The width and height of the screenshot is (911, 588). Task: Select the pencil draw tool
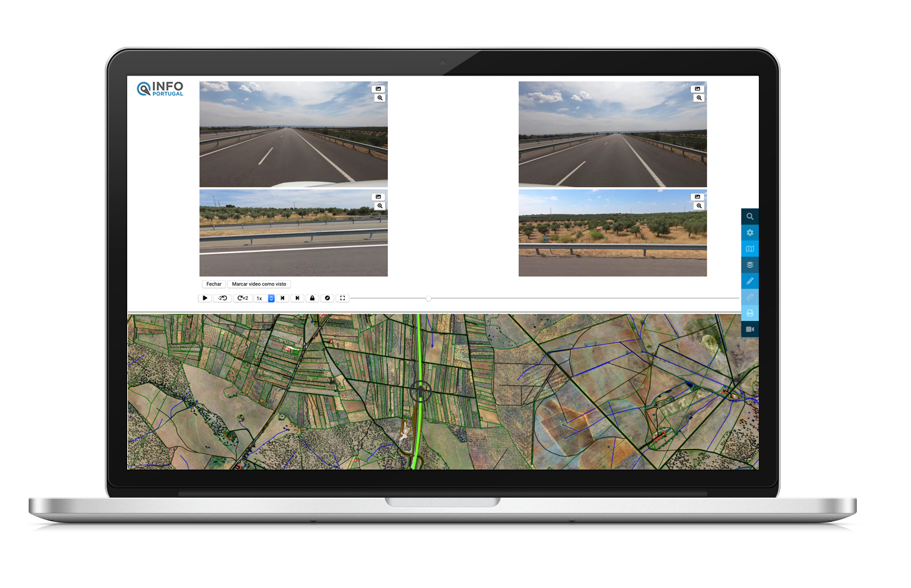click(x=750, y=281)
